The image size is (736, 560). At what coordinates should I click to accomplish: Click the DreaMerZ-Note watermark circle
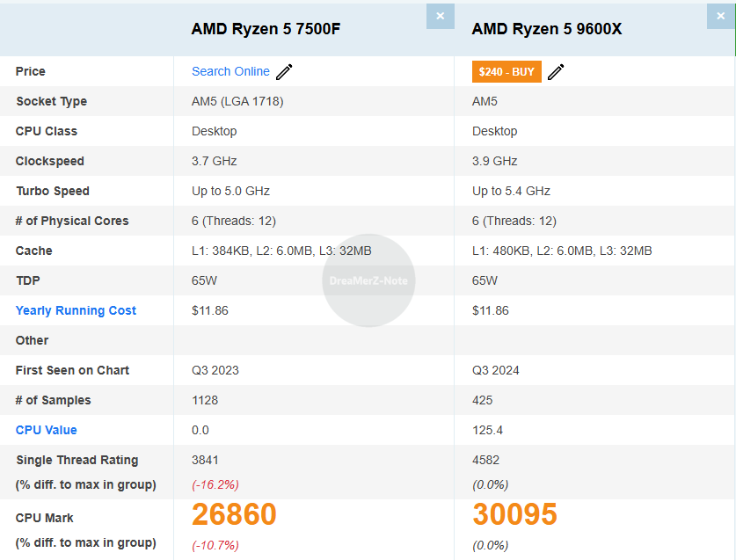pos(368,280)
